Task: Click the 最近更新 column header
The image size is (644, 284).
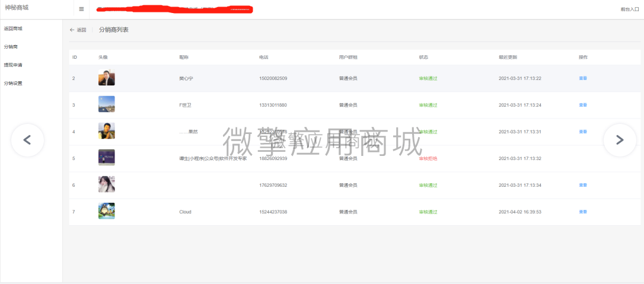Action: click(x=508, y=57)
